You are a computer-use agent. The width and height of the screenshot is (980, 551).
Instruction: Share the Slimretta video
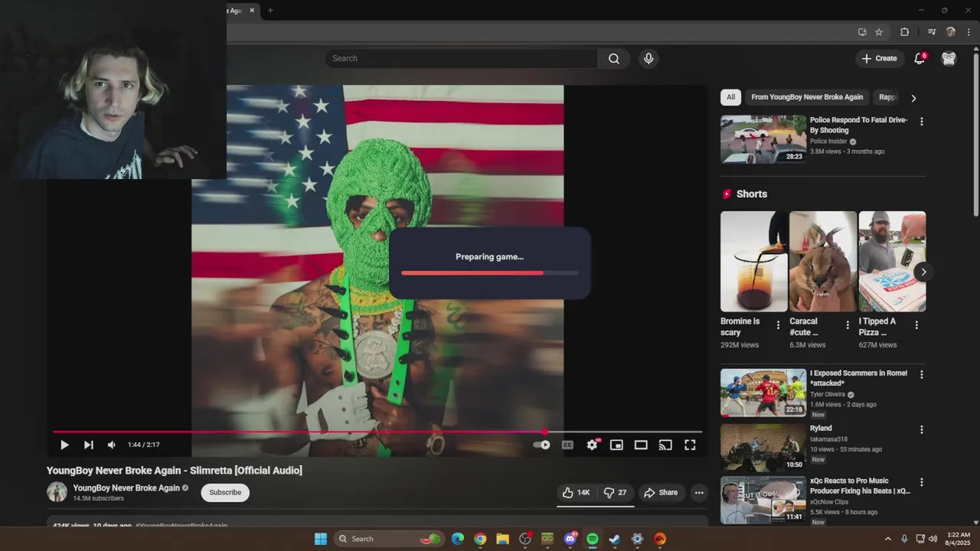661,493
